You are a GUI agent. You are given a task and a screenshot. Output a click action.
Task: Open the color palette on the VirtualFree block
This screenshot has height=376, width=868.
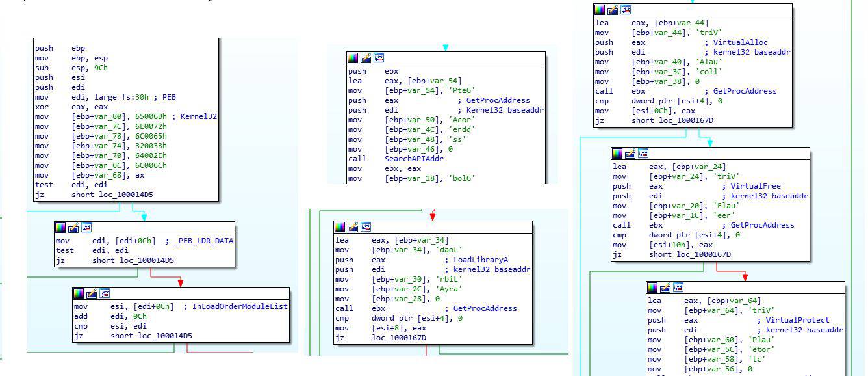617,154
